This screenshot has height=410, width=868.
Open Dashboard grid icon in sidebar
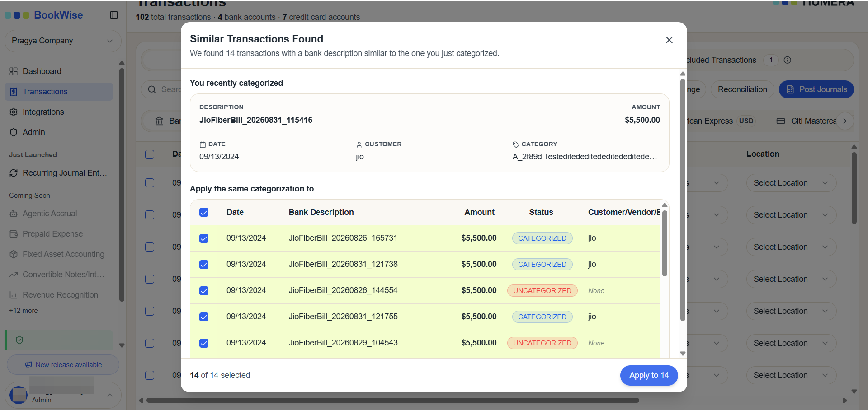tap(14, 71)
